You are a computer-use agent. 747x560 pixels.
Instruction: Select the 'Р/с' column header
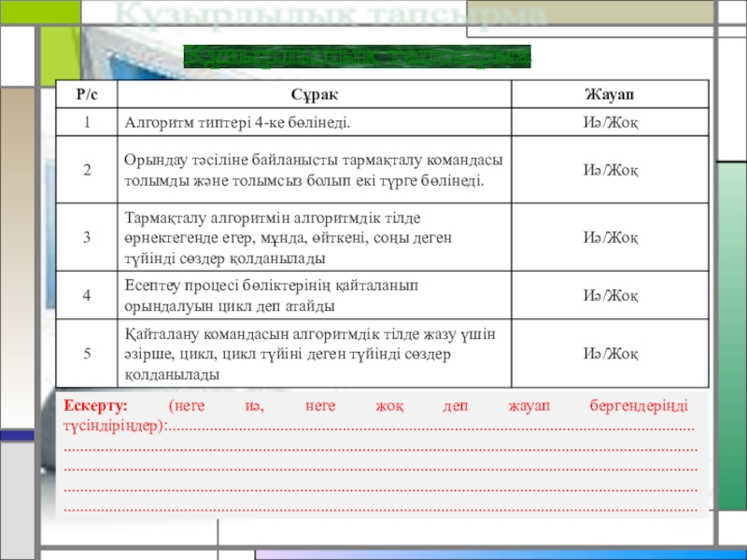(87, 94)
